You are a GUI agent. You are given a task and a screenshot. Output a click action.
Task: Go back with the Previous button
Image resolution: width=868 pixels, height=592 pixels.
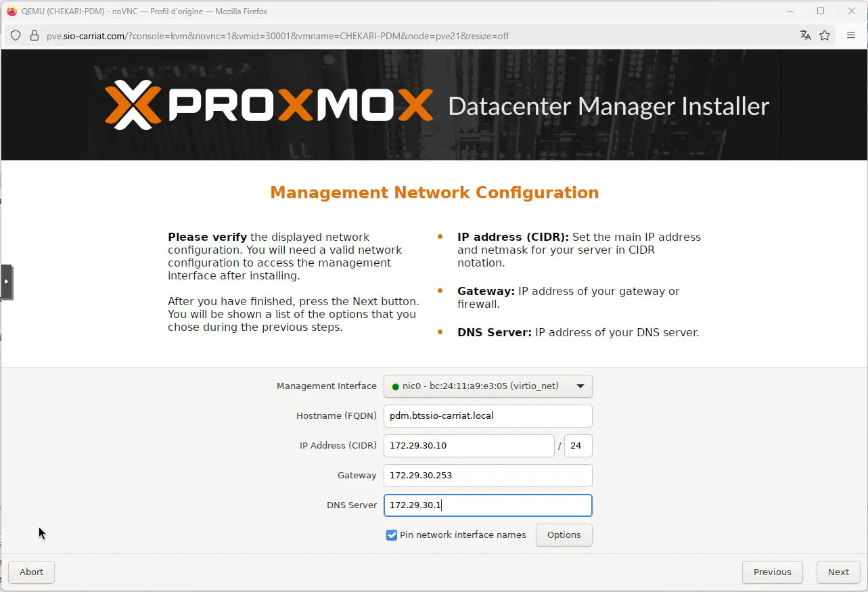[x=772, y=572]
